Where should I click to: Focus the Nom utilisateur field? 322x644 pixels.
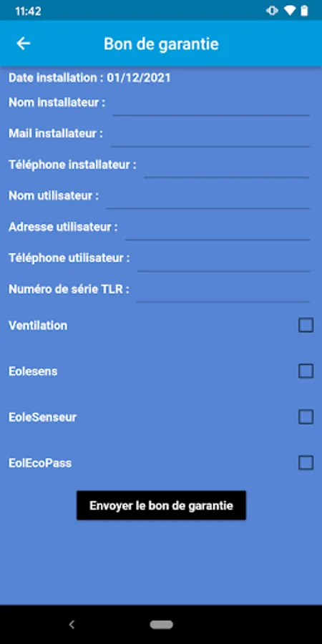tap(208, 197)
